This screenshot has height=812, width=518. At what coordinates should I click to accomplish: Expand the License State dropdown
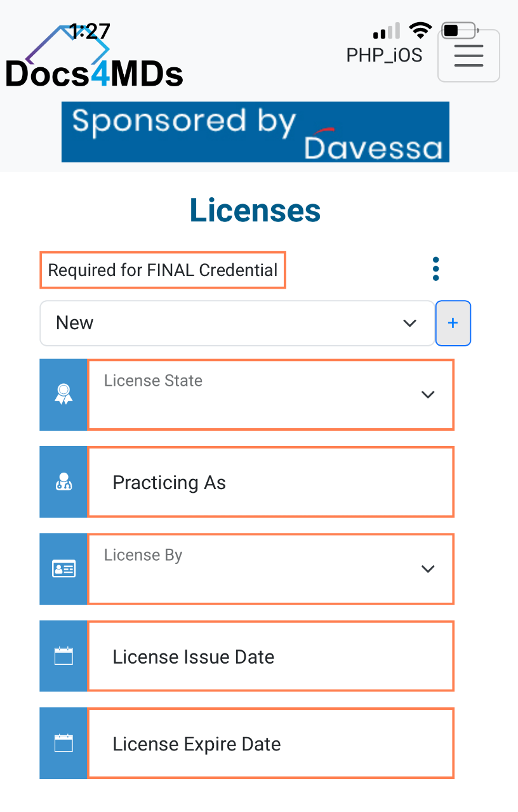(x=428, y=395)
